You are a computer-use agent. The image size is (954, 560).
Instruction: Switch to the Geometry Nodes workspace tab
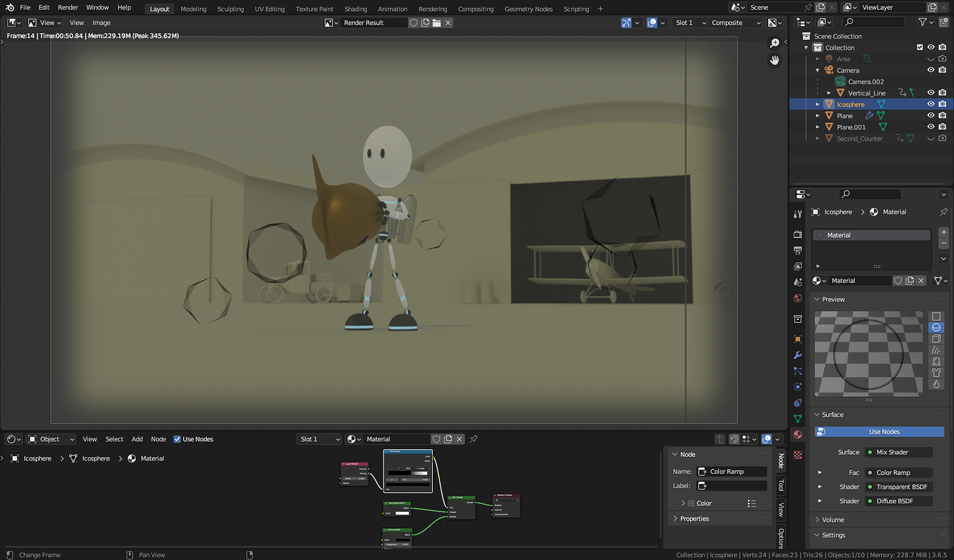pos(529,9)
